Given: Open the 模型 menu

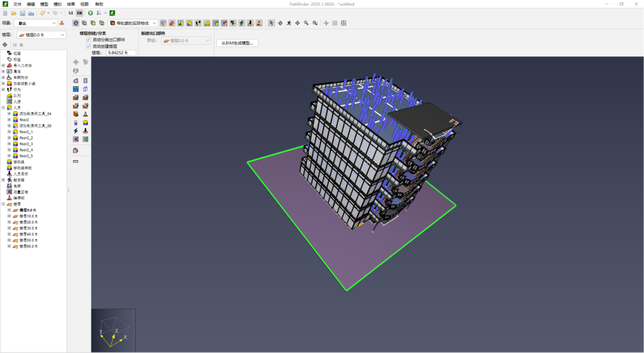Looking at the screenshot, I should (44, 4).
